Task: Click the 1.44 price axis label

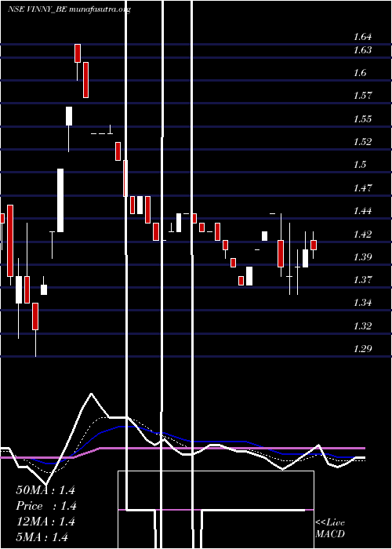Action: tap(362, 211)
